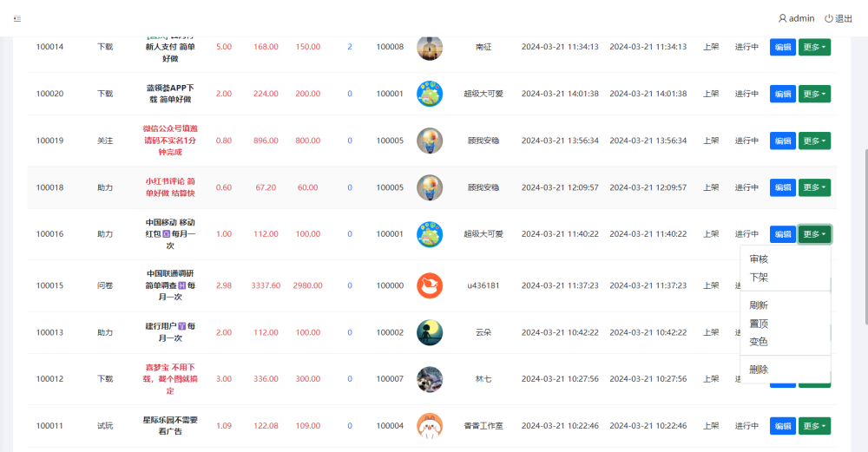Click 林七's avatar picture
Viewport: 868px width, 452px height.
[x=430, y=379]
